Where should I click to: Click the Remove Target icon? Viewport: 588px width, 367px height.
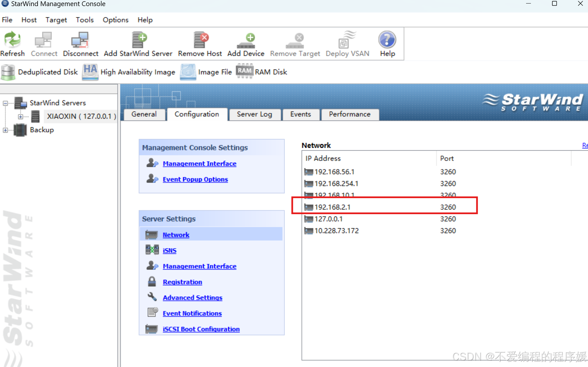coord(295,40)
